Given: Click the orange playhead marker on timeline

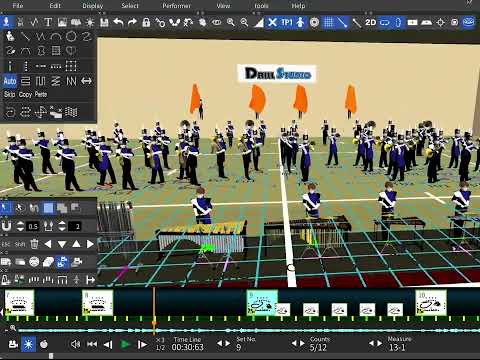Looking at the screenshot, I should (154, 324).
